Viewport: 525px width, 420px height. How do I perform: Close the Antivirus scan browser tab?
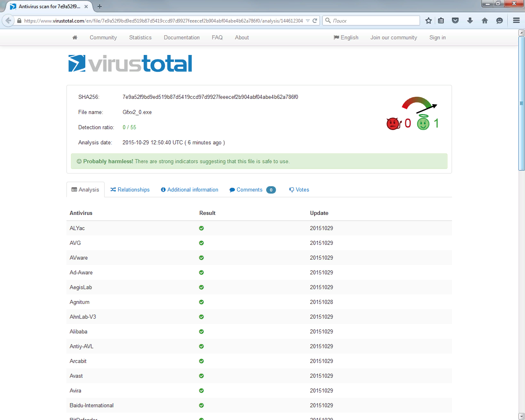click(x=86, y=7)
